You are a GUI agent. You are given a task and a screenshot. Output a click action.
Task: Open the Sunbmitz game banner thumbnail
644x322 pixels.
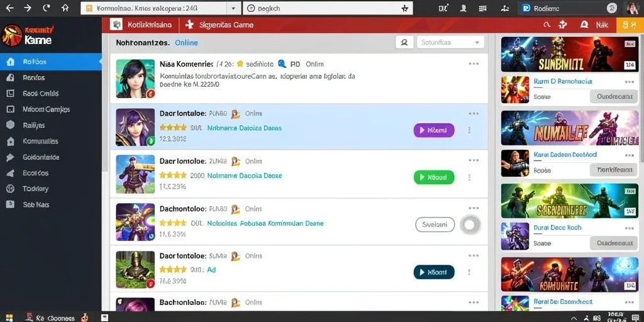point(569,54)
